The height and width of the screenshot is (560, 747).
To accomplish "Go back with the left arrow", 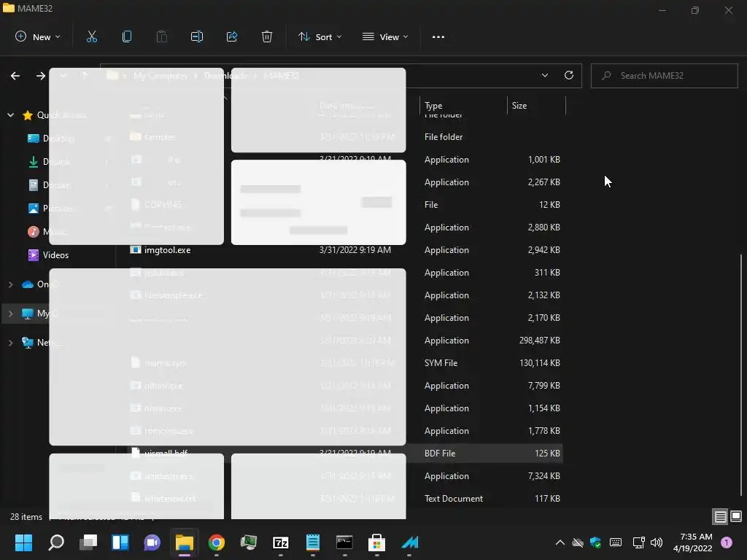I will coord(15,76).
